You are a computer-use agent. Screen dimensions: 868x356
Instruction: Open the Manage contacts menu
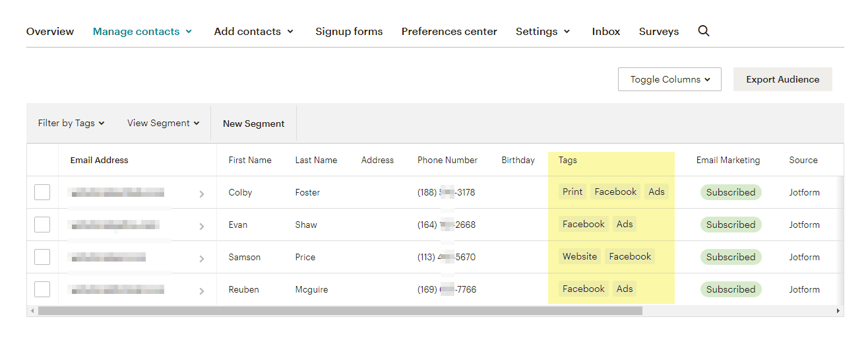pos(142,32)
